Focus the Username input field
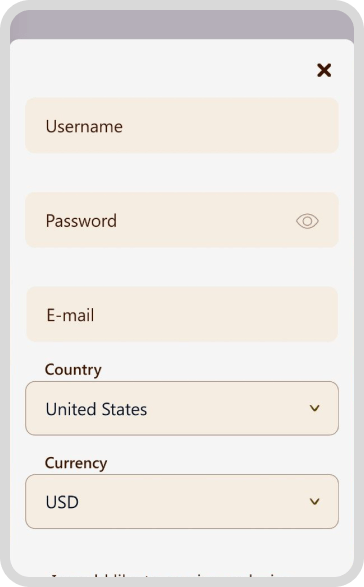The image size is (364, 587). (182, 126)
